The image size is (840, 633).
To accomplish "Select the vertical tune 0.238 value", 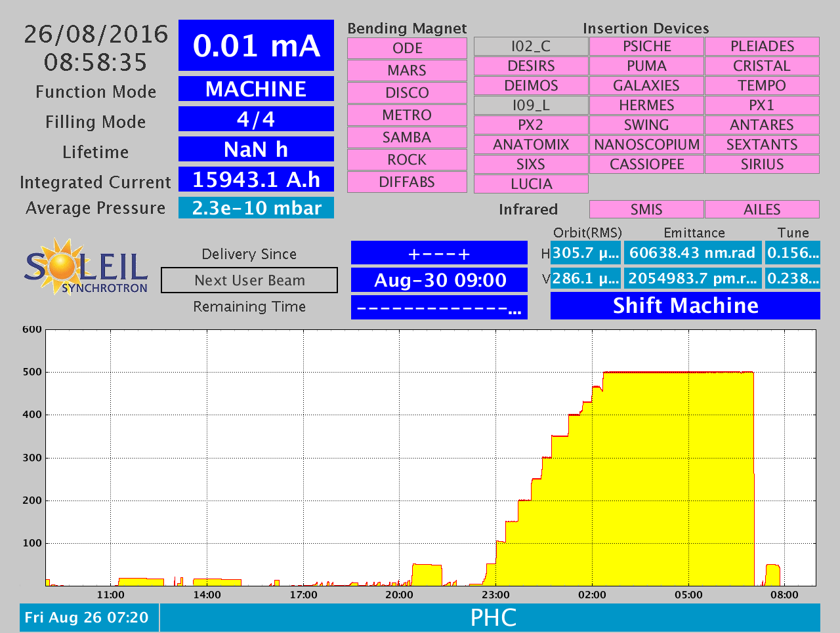I will point(793,278).
